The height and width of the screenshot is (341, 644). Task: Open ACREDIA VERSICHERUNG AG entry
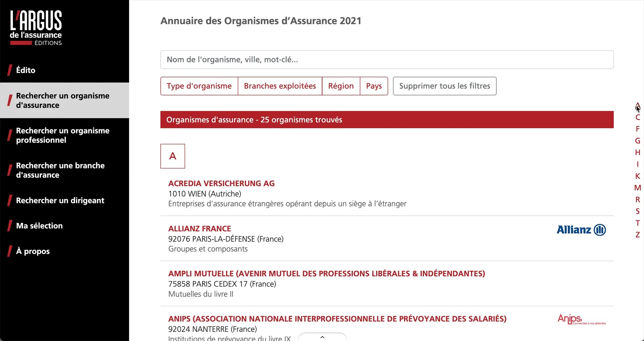pos(221,184)
